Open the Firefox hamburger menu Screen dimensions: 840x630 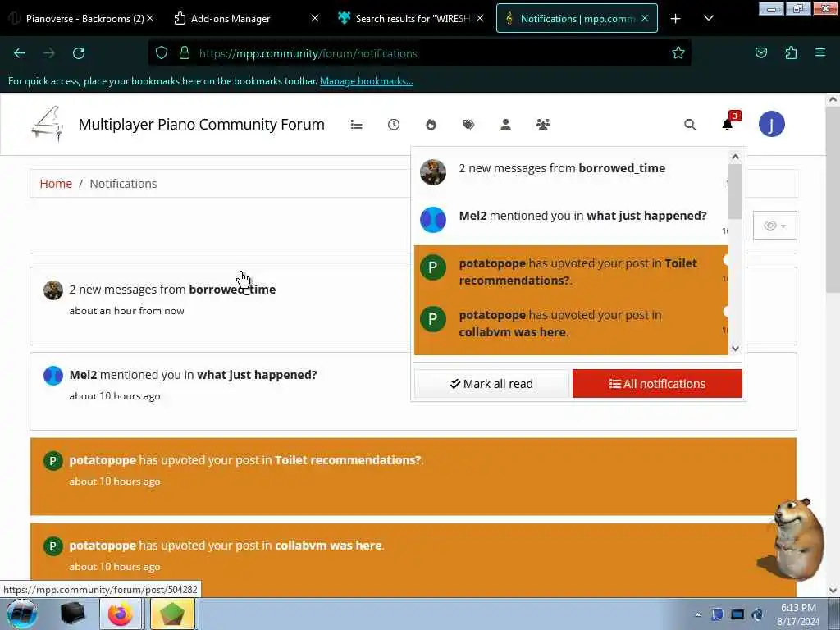coord(820,52)
